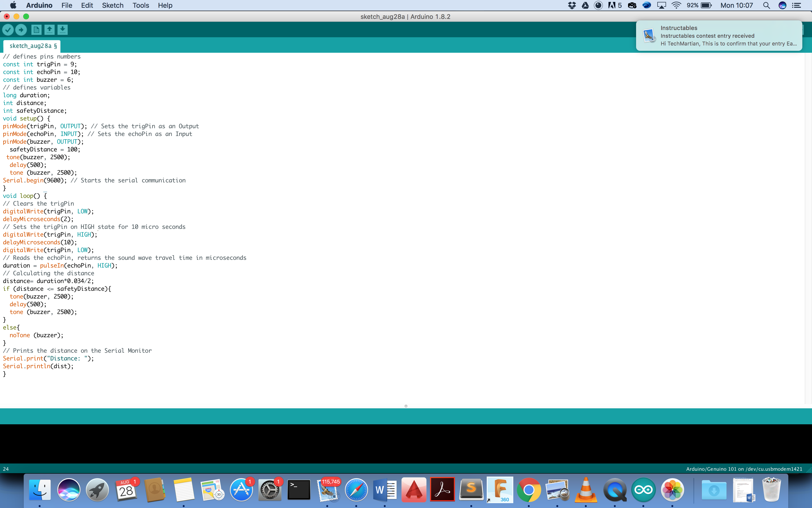This screenshot has width=812, height=508.
Task: Click the Verify checkmark button
Action: click(8, 30)
